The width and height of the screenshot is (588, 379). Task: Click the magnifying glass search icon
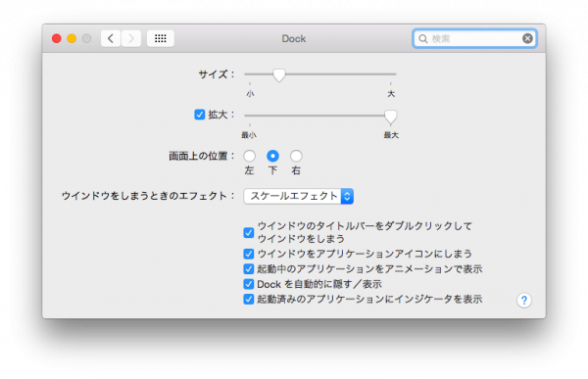tap(423, 38)
